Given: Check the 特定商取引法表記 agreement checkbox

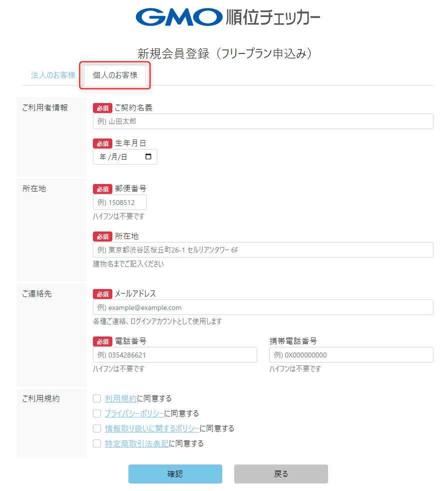Looking at the screenshot, I should [x=97, y=443].
